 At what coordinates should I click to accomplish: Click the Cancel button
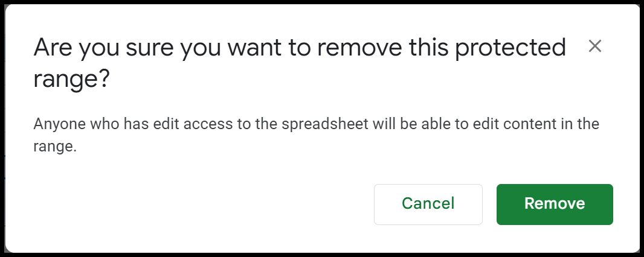(x=428, y=204)
